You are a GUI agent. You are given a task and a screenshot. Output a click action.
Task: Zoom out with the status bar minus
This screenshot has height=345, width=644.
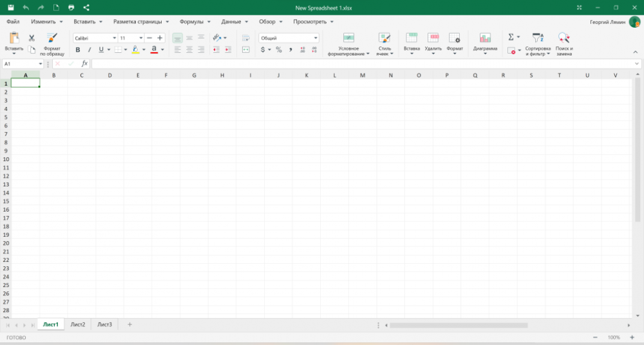[595, 337]
